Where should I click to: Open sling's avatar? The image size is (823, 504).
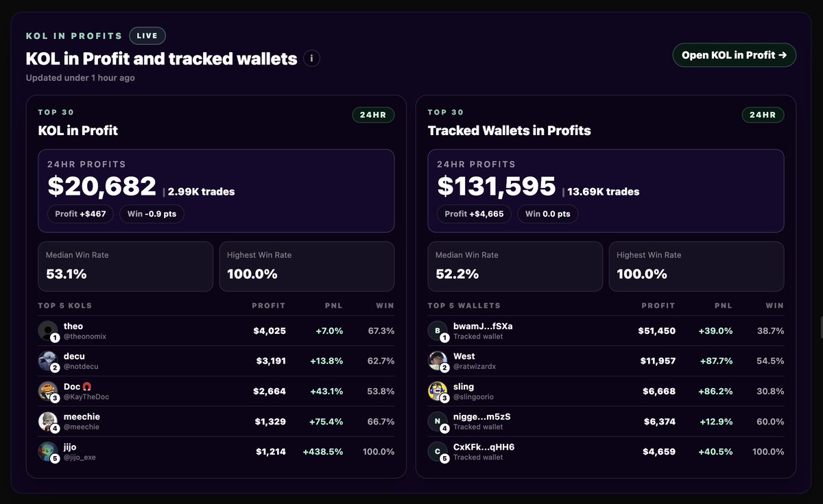coord(438,391)
